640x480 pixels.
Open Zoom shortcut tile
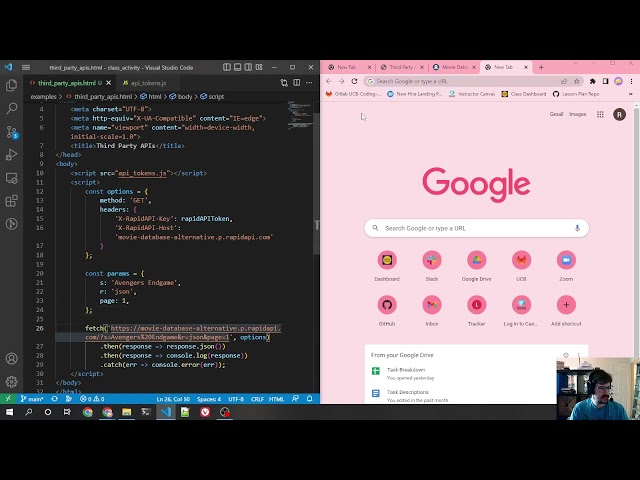pyautogui.click(x=566, y=266)
